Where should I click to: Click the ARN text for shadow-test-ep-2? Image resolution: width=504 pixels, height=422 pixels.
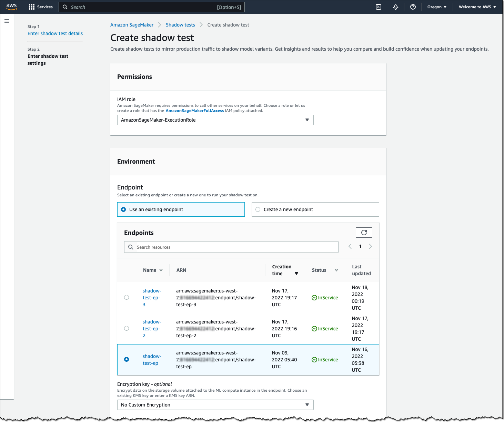(216, 329)
